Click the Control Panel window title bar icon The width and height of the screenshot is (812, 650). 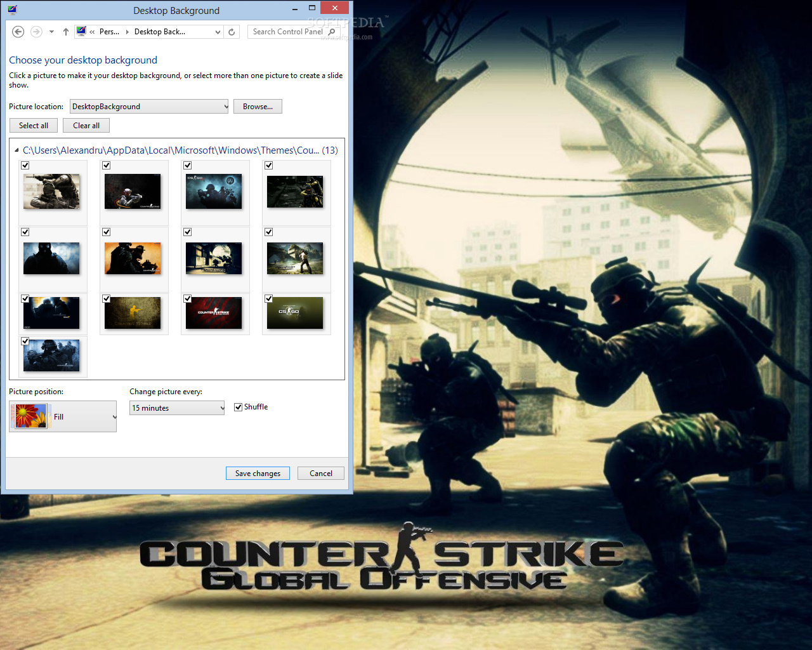(11, 9)
